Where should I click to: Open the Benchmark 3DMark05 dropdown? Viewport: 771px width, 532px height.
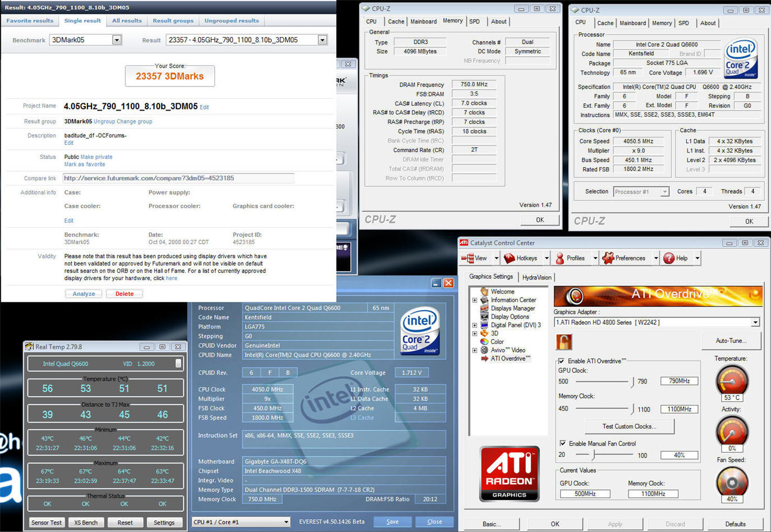click(x=117, y=40)
